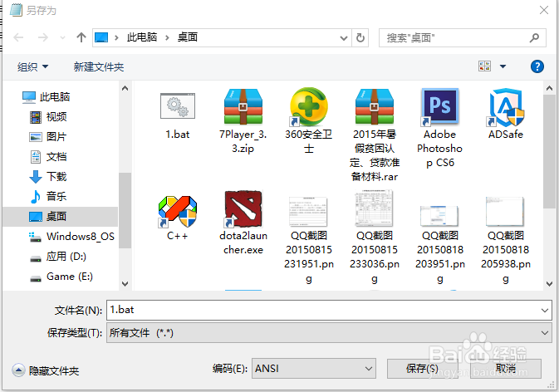
Task: Select the C++ shortcut icon
Action: click(x=178, y=211)
